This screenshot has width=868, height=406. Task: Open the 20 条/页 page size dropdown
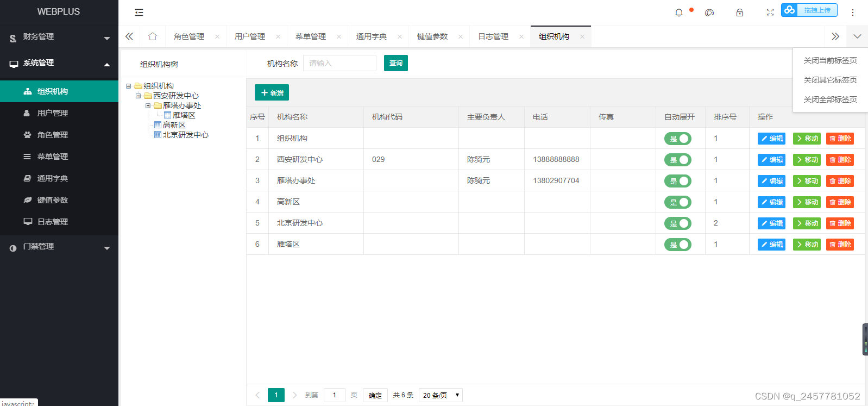[x=441, y=395]
